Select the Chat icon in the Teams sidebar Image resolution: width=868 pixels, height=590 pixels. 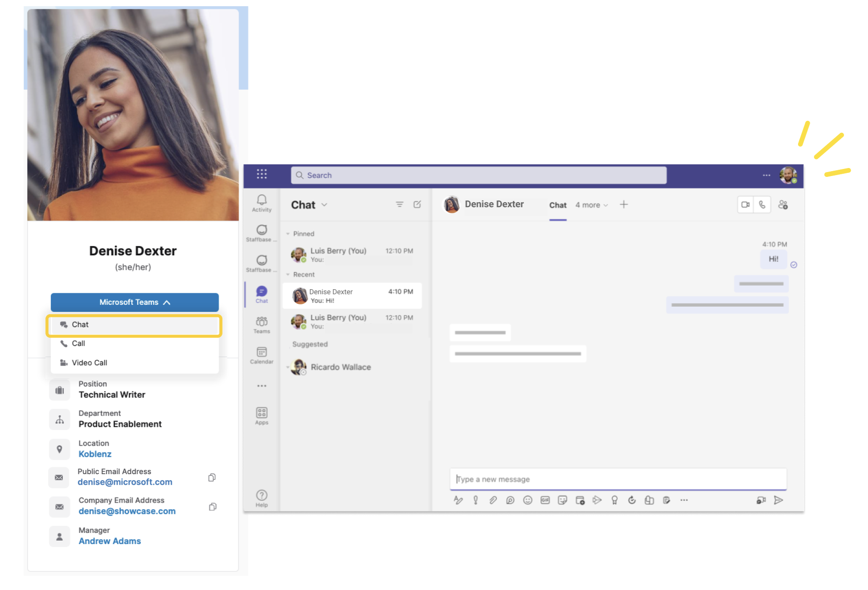262,295
